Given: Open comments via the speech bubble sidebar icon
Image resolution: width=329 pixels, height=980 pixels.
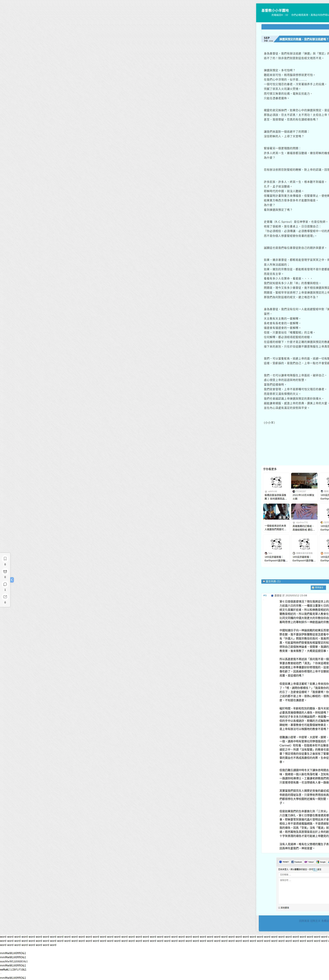Looking at the screenshot, I should [5, 584].
